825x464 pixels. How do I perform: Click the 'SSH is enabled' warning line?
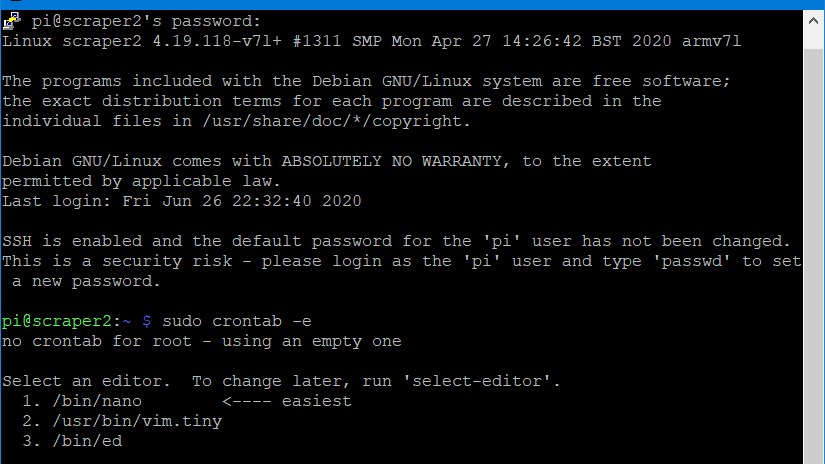tap(396, 241)
